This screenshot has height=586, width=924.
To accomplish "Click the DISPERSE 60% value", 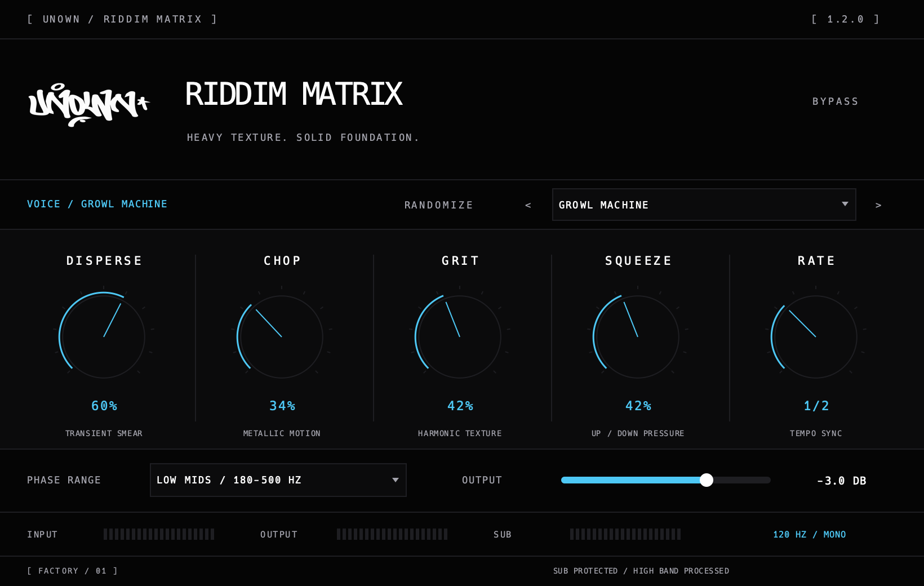I will [x=104, y=406].
